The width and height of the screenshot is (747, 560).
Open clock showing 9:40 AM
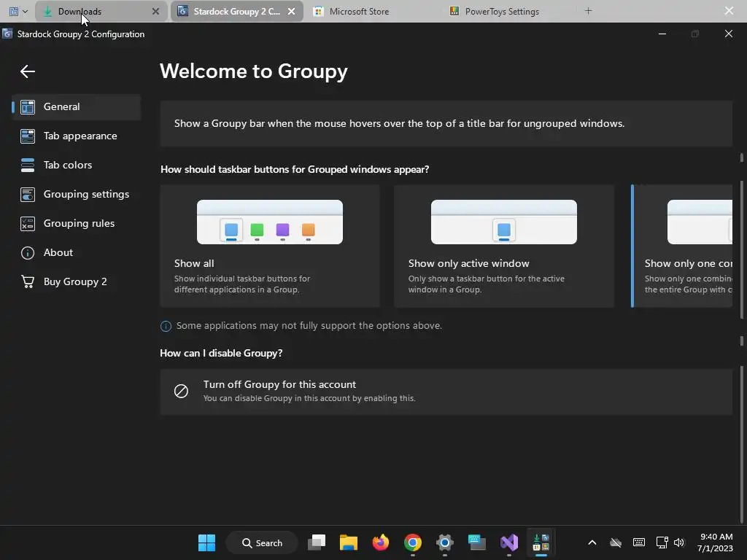(715, 542)
